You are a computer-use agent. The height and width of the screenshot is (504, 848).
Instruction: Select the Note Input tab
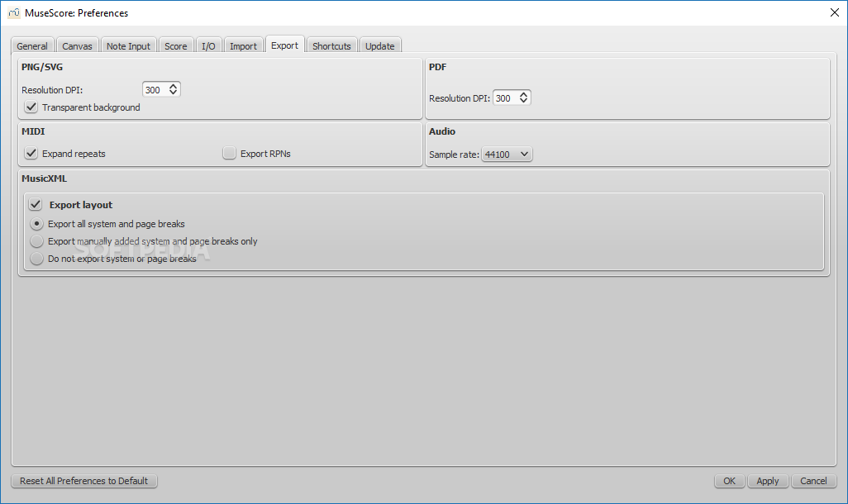point(128,46)
